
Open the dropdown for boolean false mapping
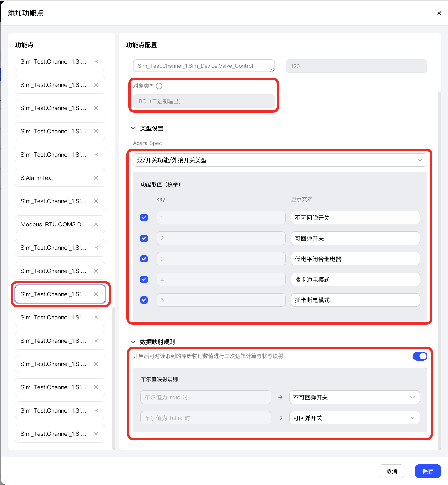354,418
